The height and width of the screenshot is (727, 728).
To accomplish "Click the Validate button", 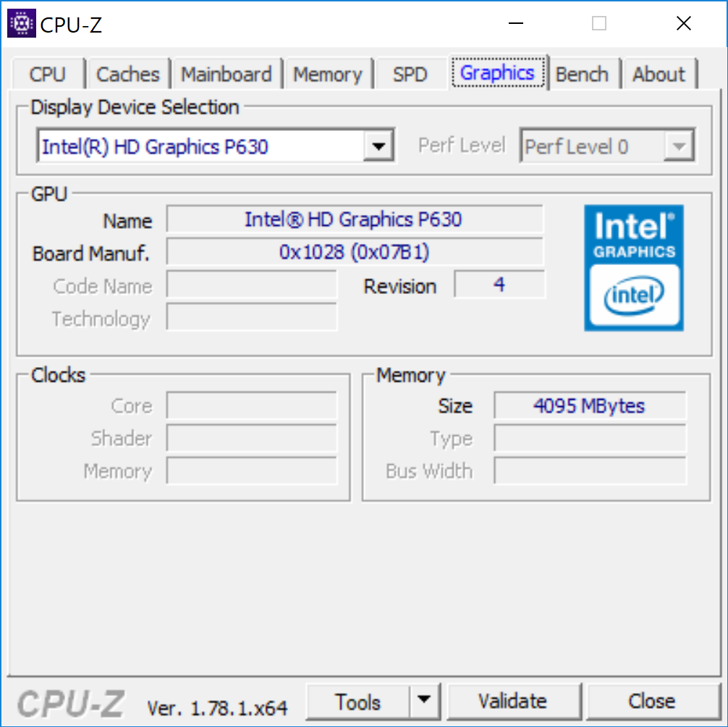I will pyautogui.click(x=513, y=702).
